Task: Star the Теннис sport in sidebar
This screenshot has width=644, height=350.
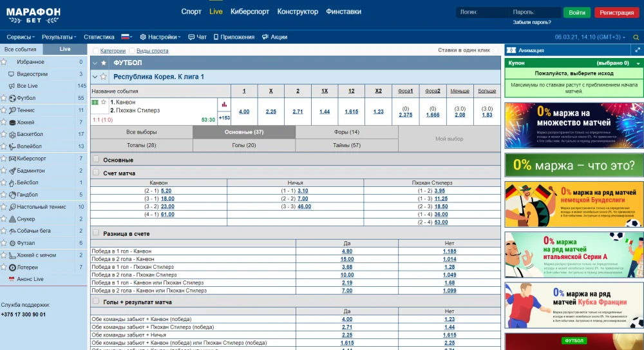Action: (4, 110)
